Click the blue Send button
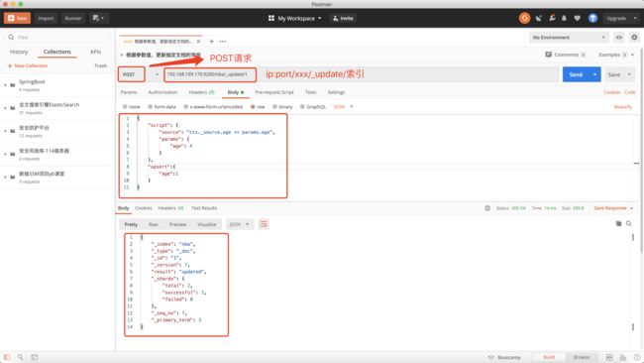 [x=576, y=74]
